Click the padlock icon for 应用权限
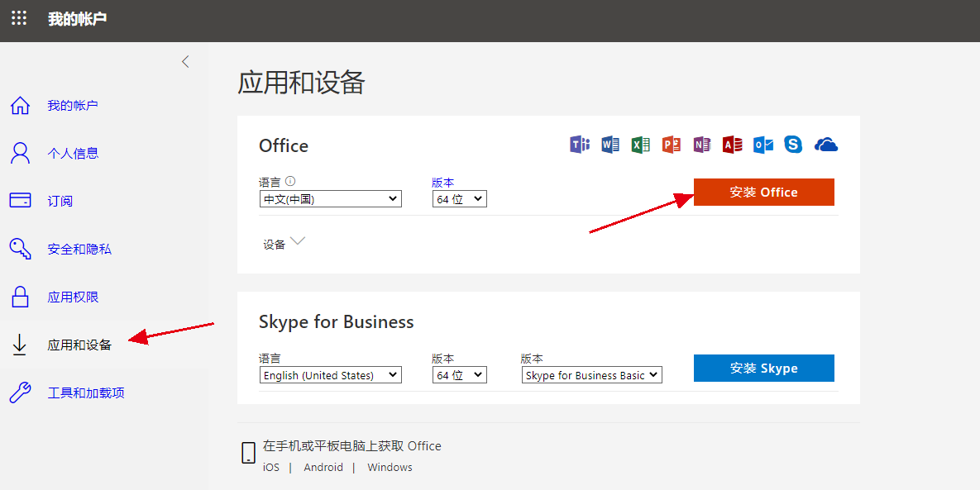This screenshot has height=490, width=980. point(20,297)
